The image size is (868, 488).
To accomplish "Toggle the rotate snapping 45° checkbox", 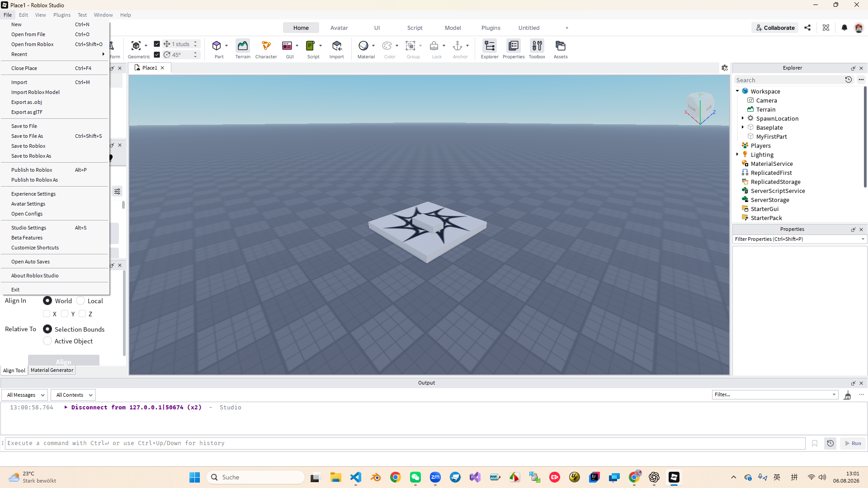I will click(157, 55).
